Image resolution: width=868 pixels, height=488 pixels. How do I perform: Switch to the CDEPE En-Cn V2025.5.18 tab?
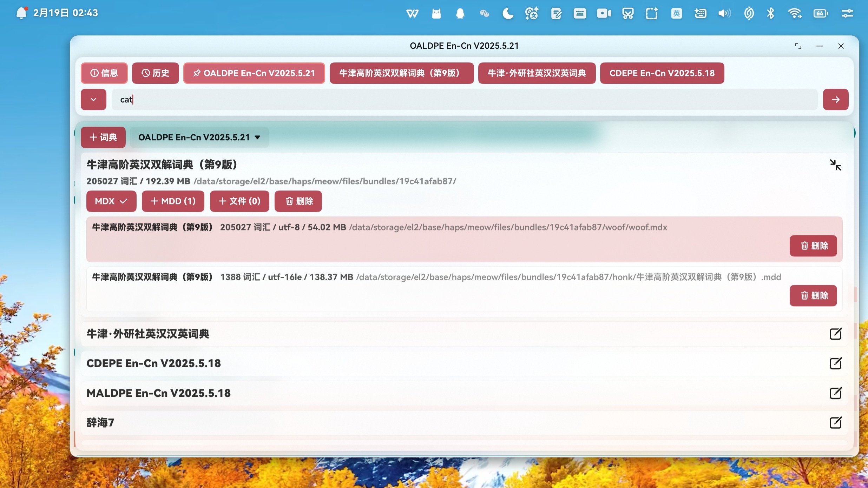tap(662, 73)
